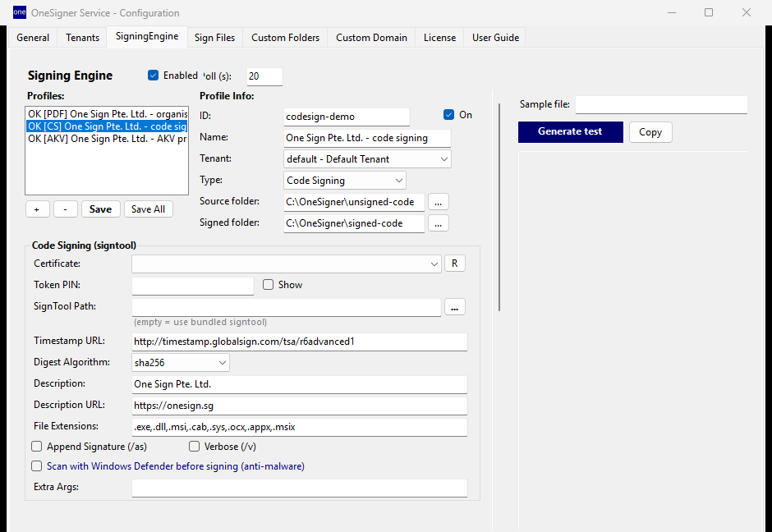Click the Generate test button
Image resolution: width=772 pixels, height=532 pixels.
[x=570, y=132]
